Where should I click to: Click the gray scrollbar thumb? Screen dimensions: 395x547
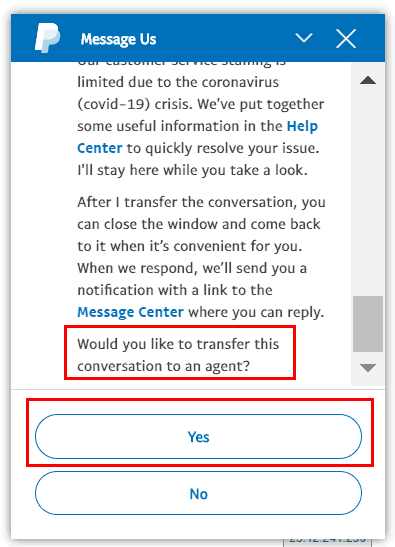(368, 324)
